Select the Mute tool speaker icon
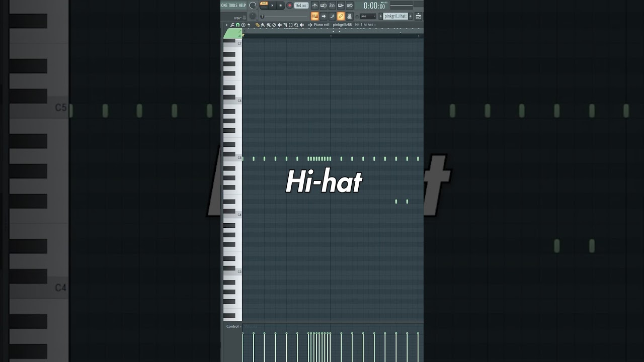Screen dimensions: 644x362 click(x=280, y=25)
